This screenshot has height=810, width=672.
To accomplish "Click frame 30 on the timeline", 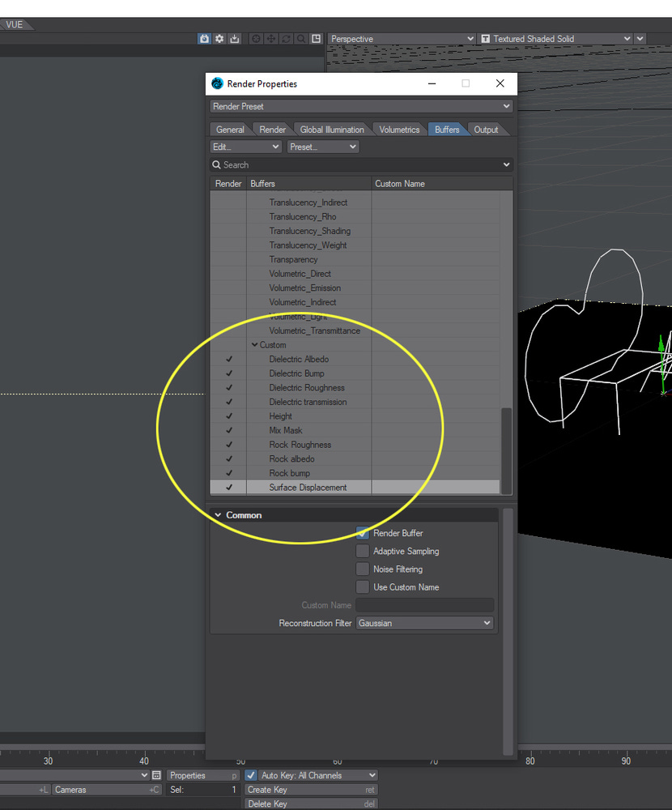I will coord(48,761).
